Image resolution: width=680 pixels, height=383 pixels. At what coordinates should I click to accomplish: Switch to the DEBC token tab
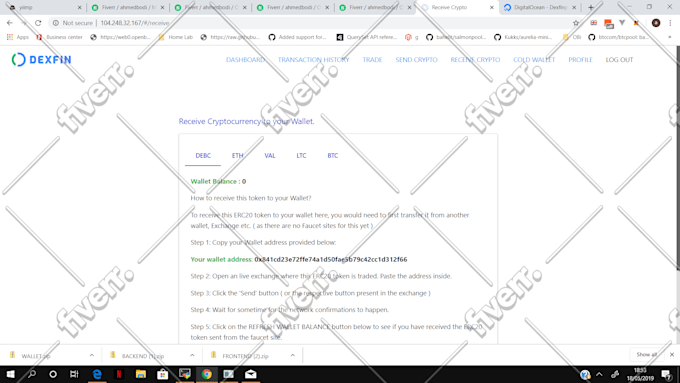tap(203, 156)
